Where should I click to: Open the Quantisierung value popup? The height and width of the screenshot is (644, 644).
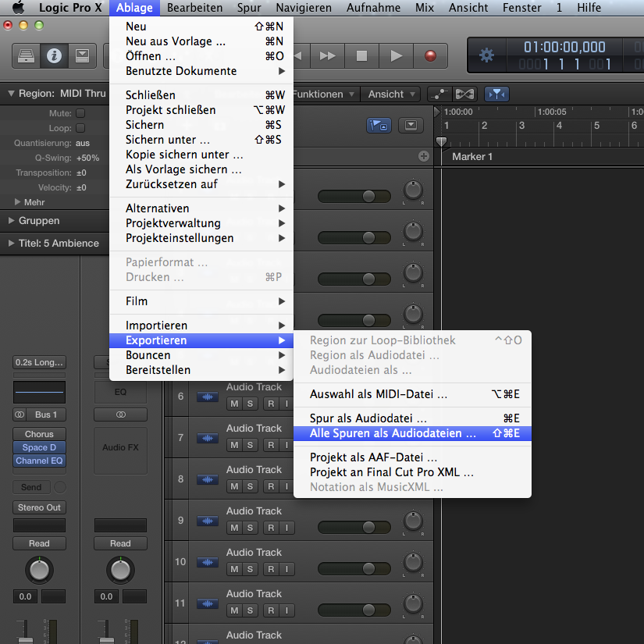tap(83, 143)
